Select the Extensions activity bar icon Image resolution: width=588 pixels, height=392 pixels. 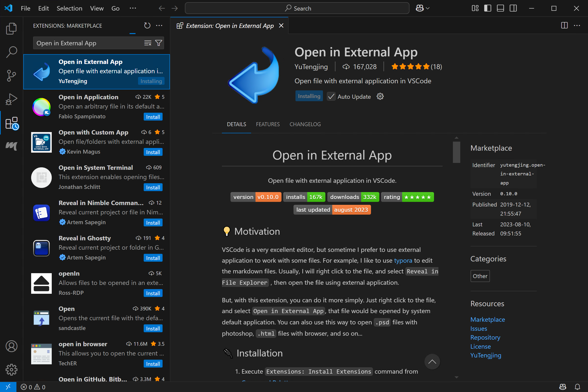coord(12,123)
